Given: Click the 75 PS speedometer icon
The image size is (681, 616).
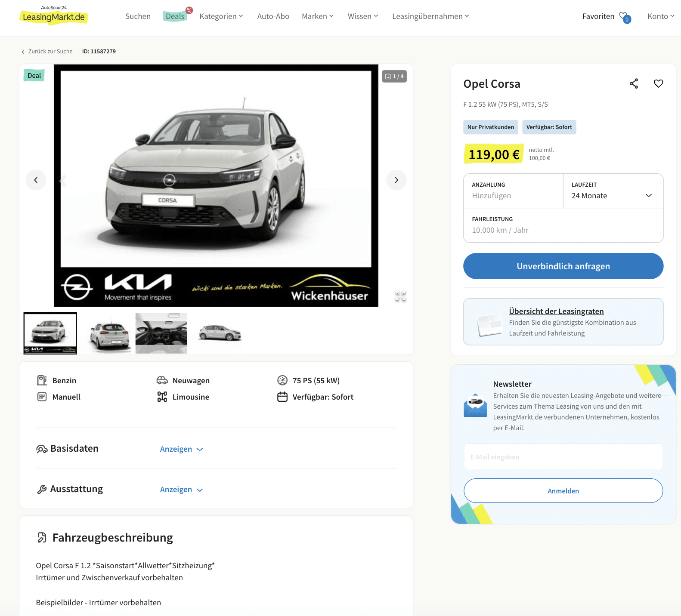Looking at the screenshot, I should [282, 380].
